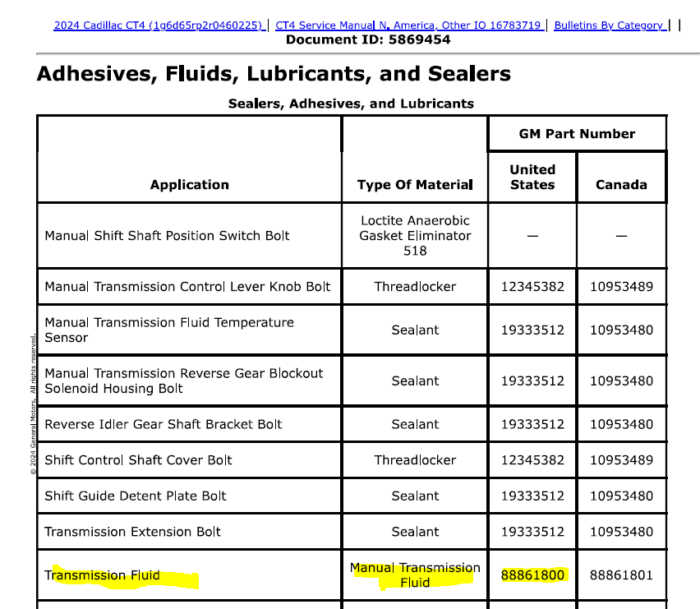Click the highlighted Manual Transmission Fluid cell
This screenshot has height=609, width=700.
[x=415, y=575]
